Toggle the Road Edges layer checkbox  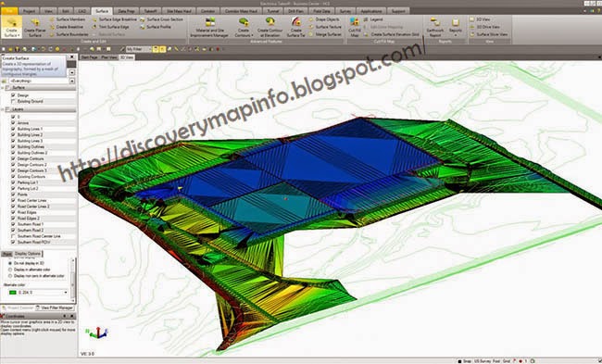14,212
